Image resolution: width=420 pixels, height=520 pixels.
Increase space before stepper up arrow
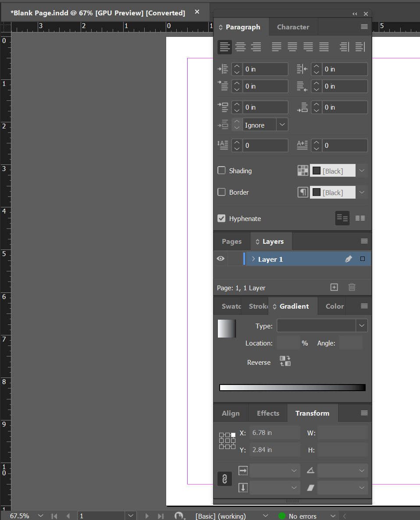[x=237, y=104]
